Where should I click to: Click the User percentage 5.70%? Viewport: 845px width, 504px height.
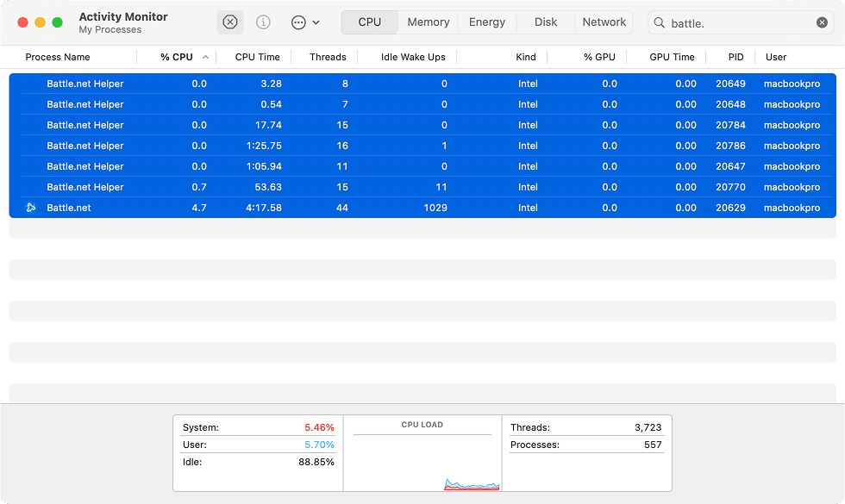pos(319,445)
